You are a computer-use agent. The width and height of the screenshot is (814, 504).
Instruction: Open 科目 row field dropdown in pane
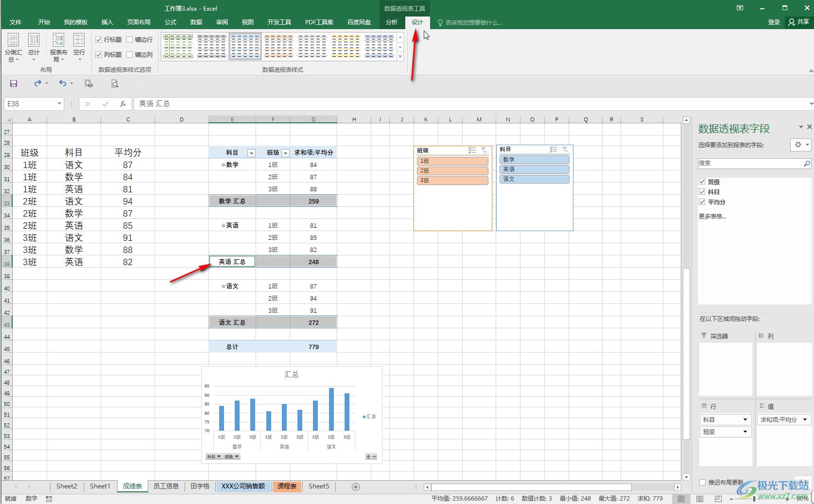pos(745,420)
